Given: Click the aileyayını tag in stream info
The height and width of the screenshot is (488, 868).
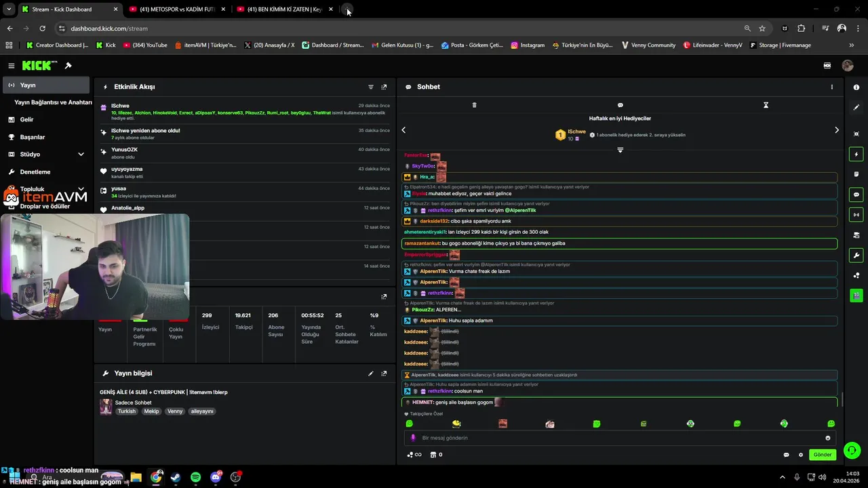Looking at the screenshot, I should pyautogui.click(x=202, y=411).
